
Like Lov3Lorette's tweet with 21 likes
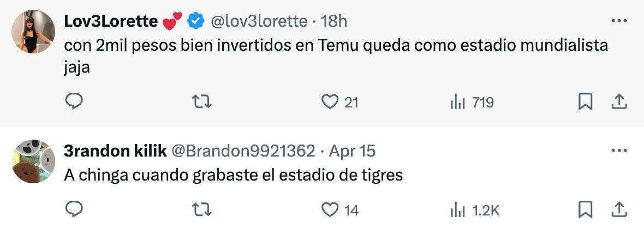point(330,101)
